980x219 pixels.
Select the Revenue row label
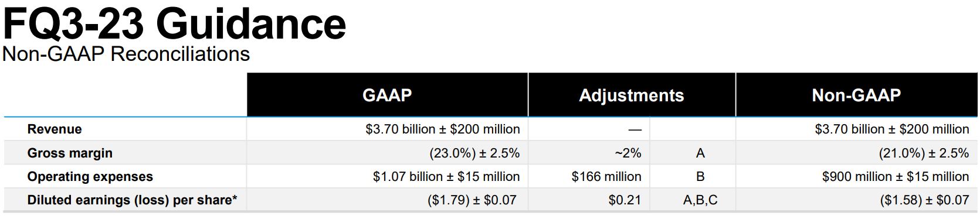(55, 129)
